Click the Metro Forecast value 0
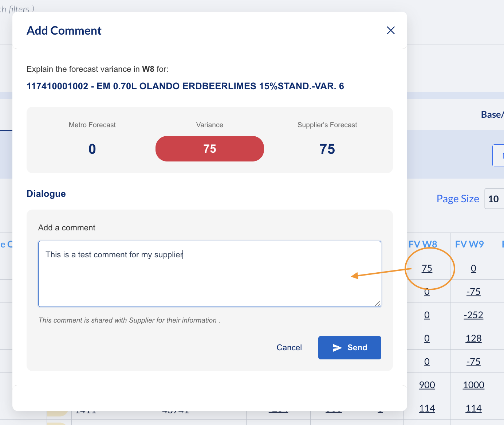Viewport: 504px width, 425px height. (92, 149)
